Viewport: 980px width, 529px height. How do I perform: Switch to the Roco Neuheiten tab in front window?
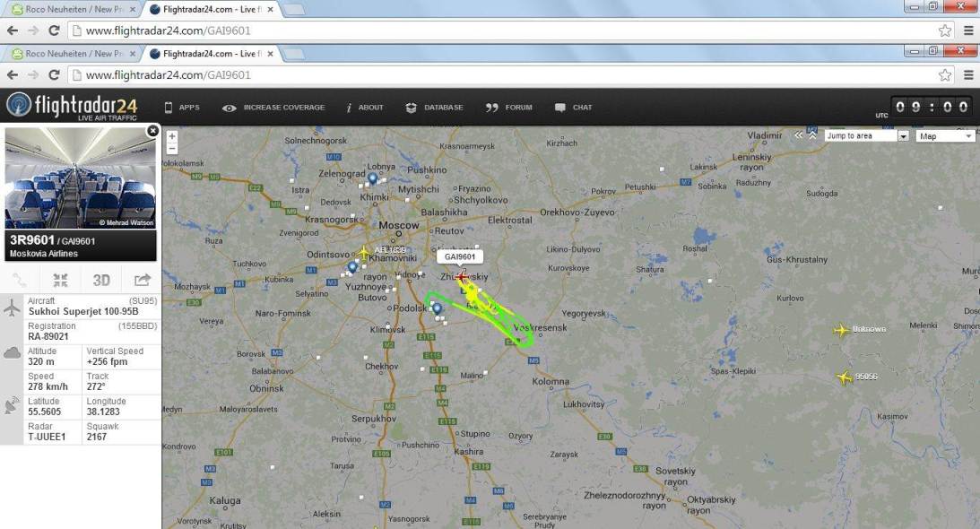pyautogui.click(x=74, y=54)
